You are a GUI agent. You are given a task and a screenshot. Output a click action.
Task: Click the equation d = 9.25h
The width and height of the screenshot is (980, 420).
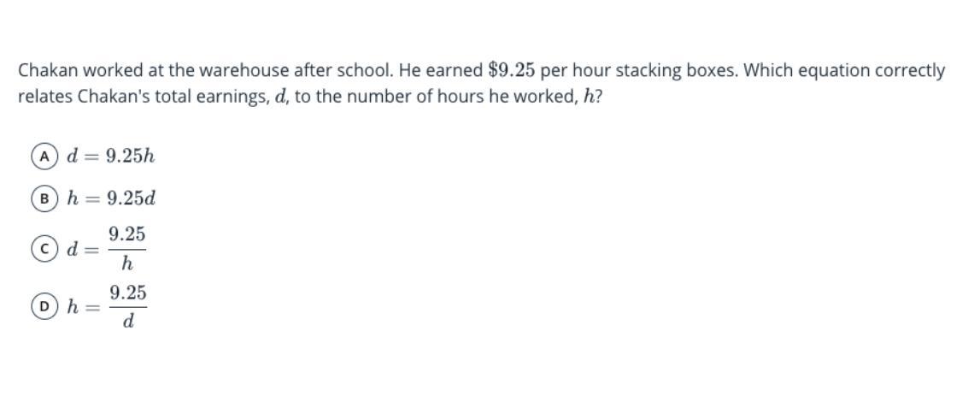tap(110, 156)
